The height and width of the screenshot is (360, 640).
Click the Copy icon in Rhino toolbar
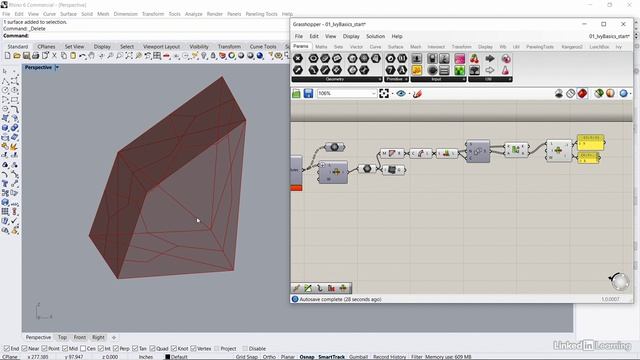[64, 56]
